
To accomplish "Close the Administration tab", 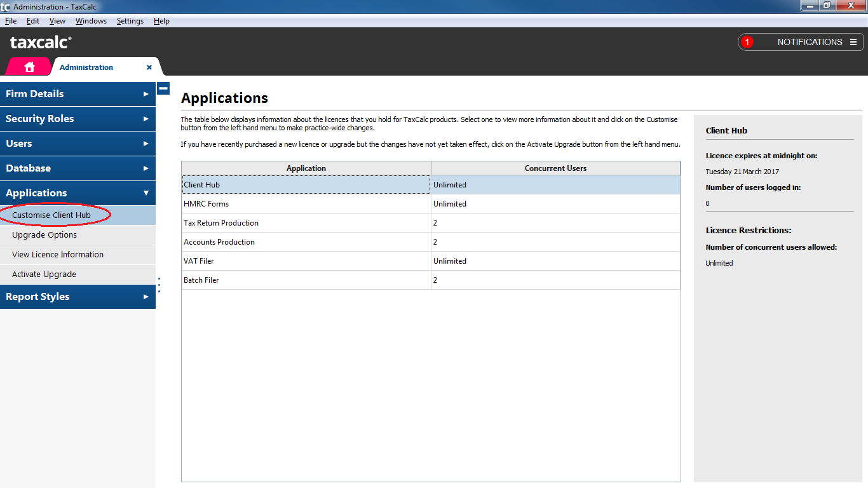I will click(x=149, y=67).
